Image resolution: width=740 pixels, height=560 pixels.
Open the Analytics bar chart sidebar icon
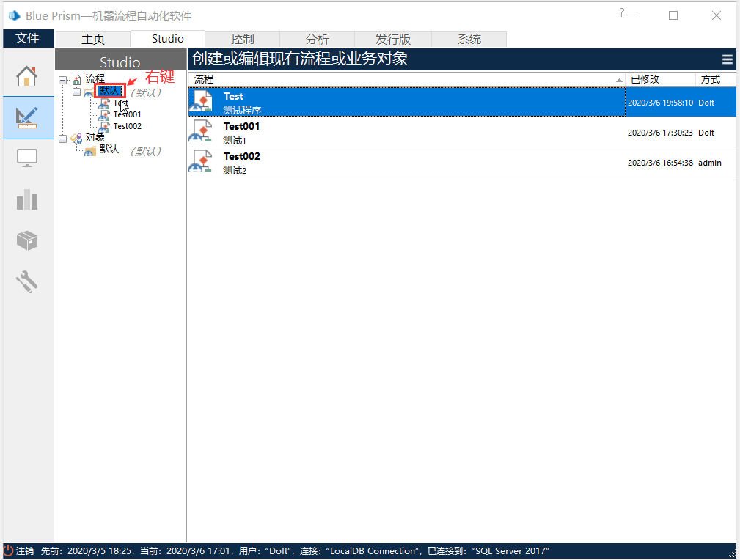[27, 199]
